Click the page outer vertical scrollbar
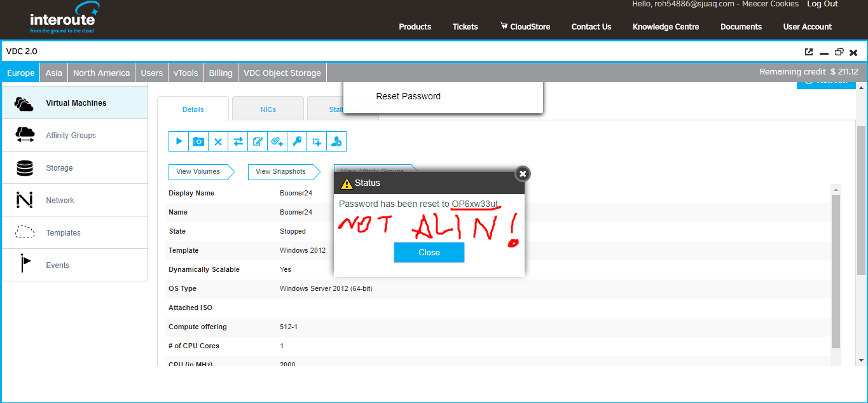The image size is (868, 403). point(861,200)
